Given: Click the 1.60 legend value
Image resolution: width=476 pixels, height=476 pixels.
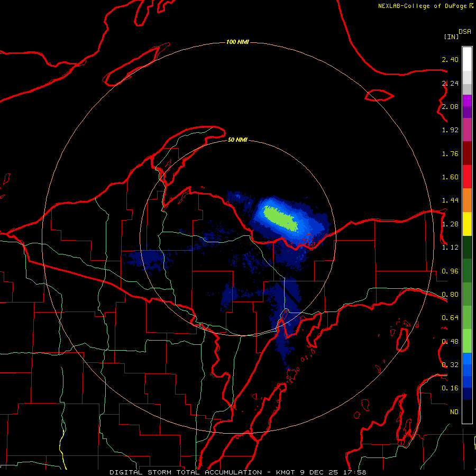Looking at the screenshot, I should (450, 177).
